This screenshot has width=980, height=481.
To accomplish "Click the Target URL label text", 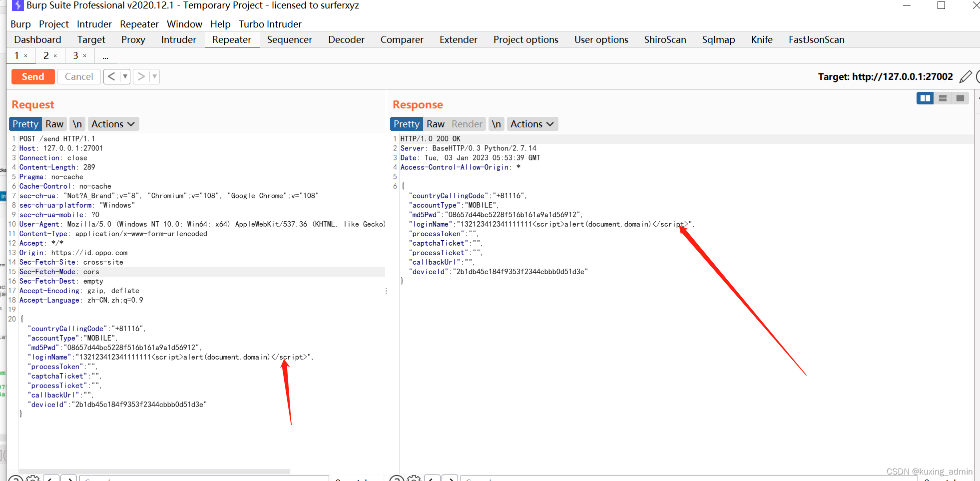I will pyautogui.click(x=885, y=76).
